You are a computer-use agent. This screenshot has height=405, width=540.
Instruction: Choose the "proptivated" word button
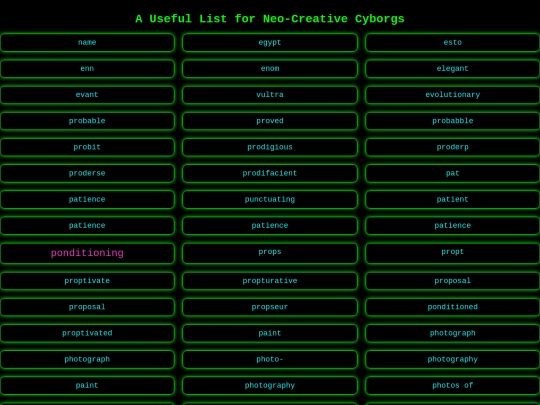[87, 333]
